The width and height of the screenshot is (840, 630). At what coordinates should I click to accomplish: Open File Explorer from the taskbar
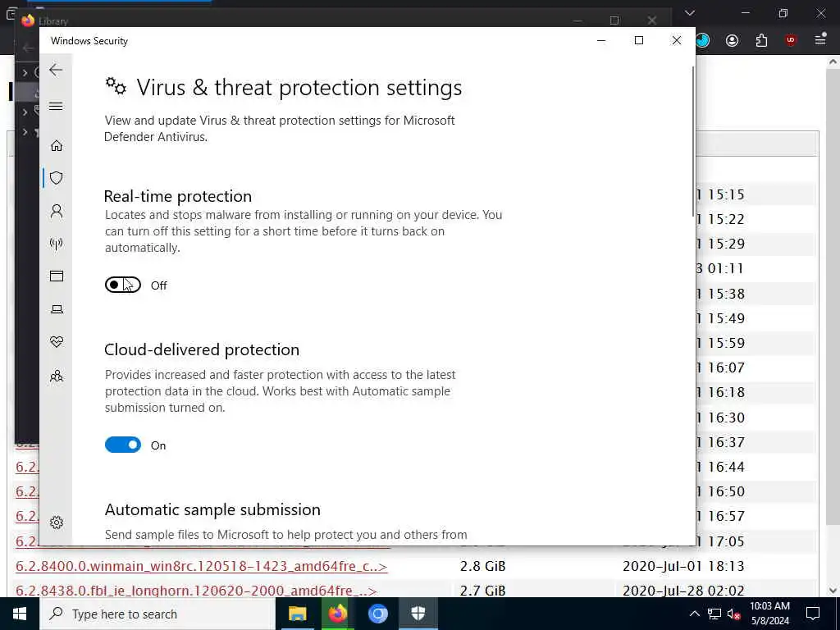(x=297, y=614)
